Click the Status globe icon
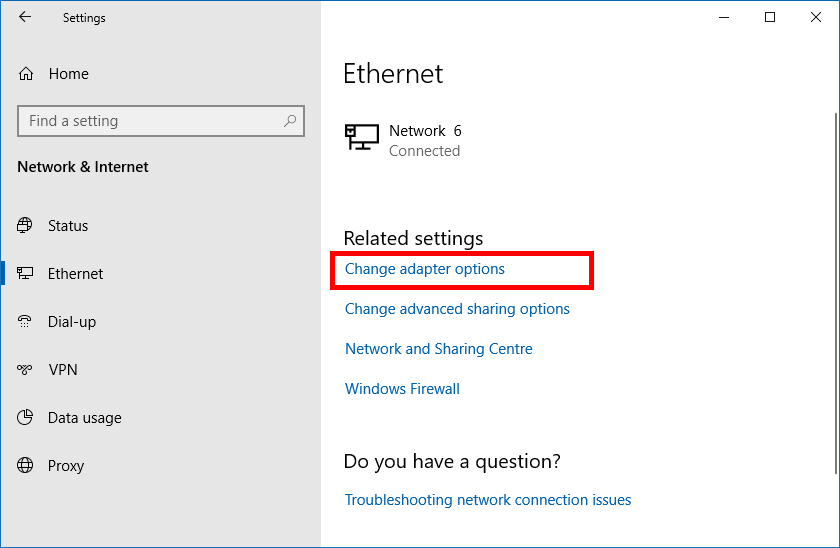 26,226
